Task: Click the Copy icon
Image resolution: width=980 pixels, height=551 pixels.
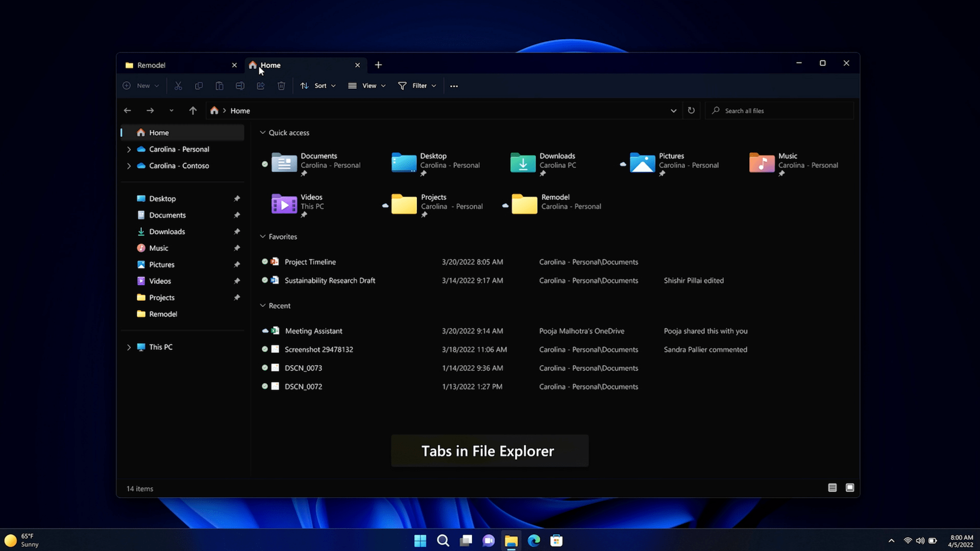Action: pyautogui.click(x=199, y=86)
